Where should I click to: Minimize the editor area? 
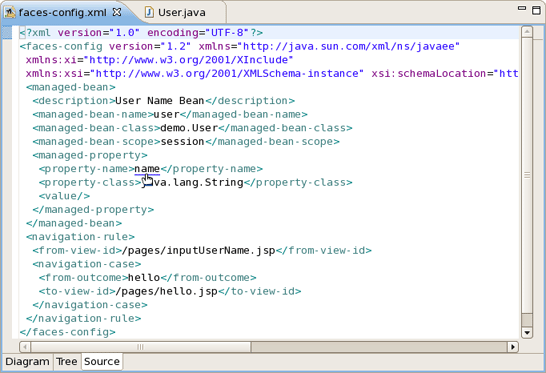click(x=522, y=8)
